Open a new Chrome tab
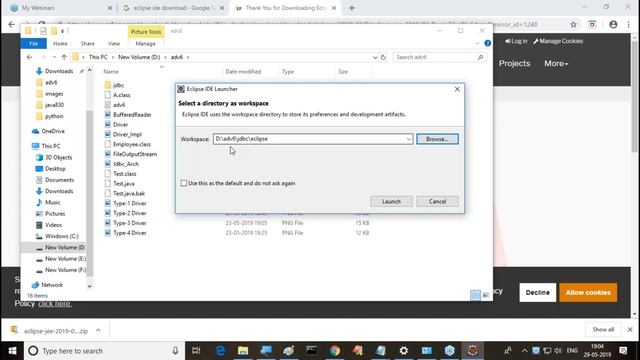 [x=352, y=8]
